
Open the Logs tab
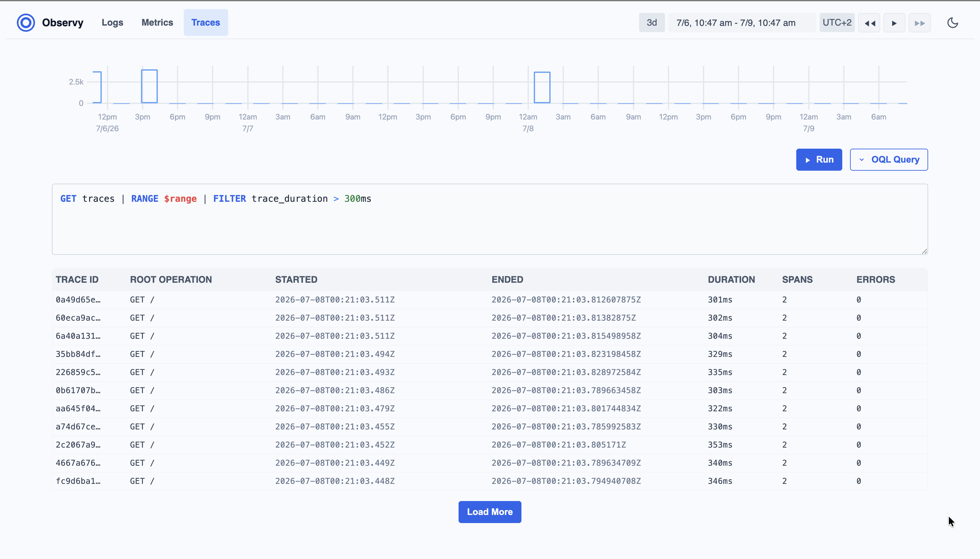click(x=112, y=23)
